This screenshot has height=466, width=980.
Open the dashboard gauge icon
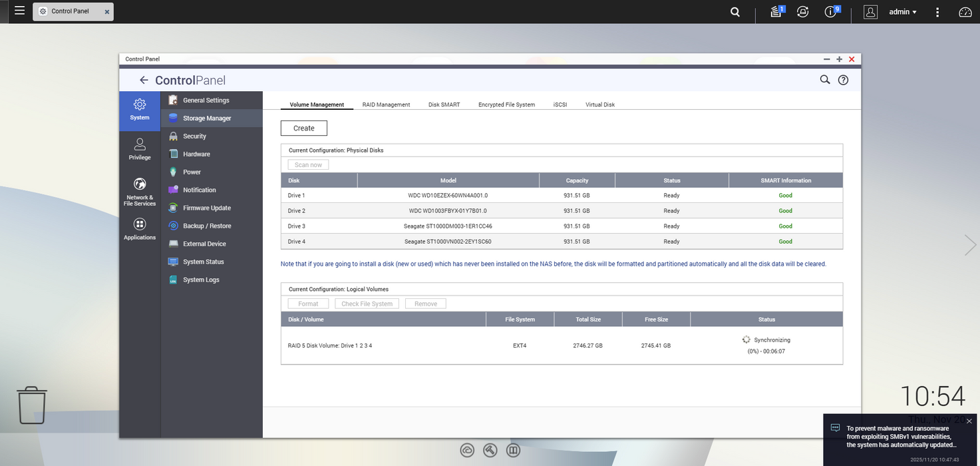pos(965,12)
